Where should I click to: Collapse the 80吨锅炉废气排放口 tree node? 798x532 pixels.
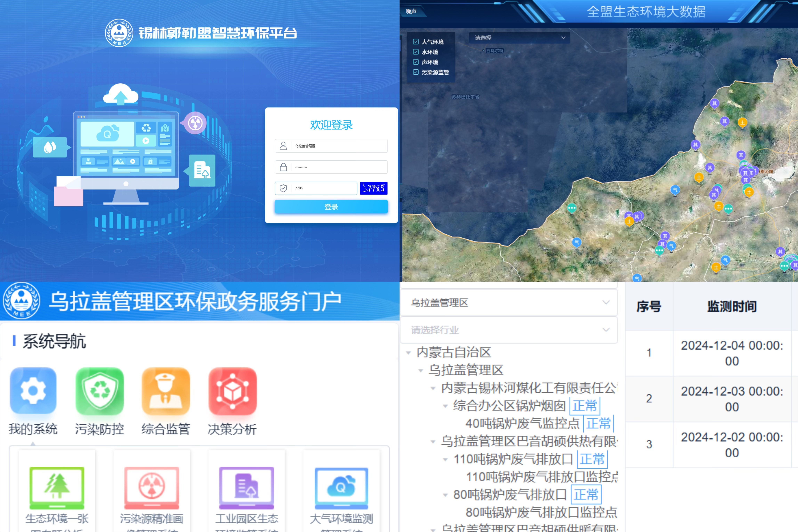pyautogui.click(x=445, y=495)
